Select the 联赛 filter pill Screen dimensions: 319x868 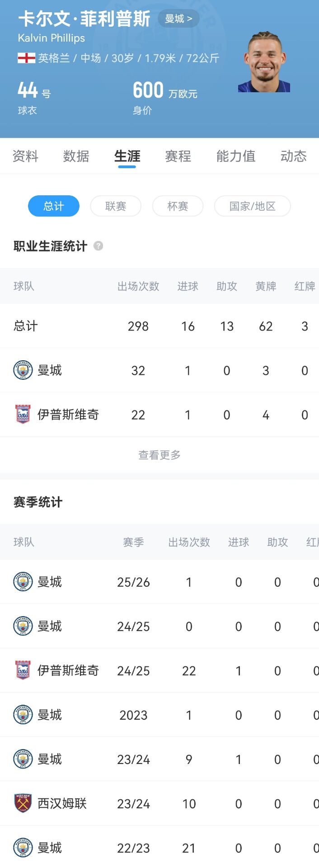coord(116,206)
